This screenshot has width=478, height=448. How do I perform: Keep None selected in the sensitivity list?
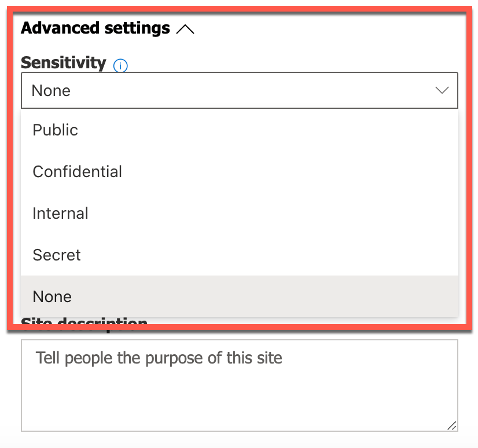pyautogui.click(x=52, y=297)
